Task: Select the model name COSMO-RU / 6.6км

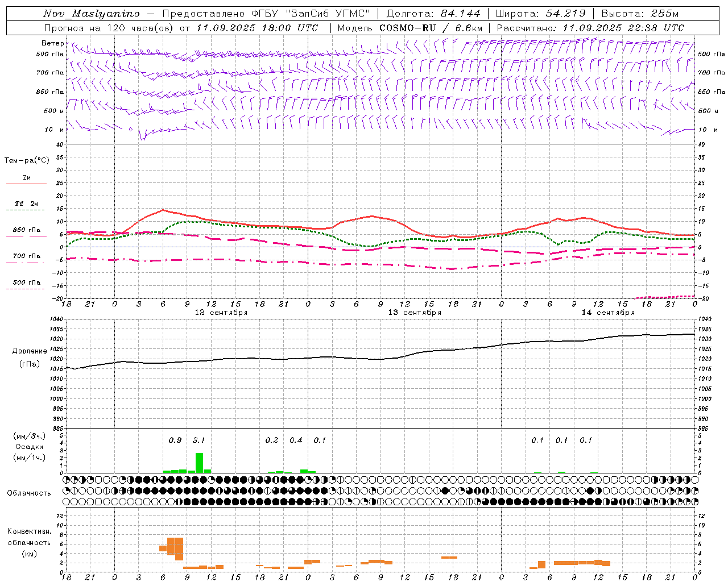Action: coord(431,27)
